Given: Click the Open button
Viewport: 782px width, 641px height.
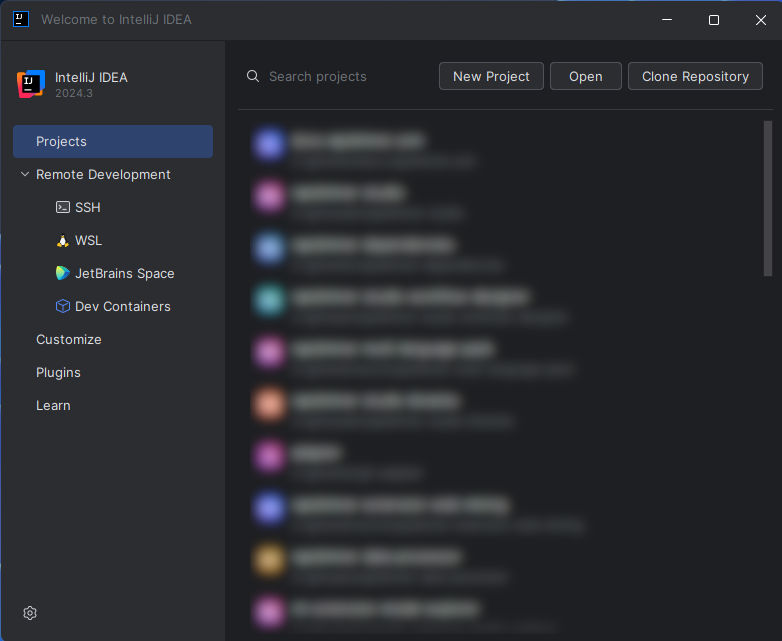Looking at the screenshot, I should click(586, 77).
